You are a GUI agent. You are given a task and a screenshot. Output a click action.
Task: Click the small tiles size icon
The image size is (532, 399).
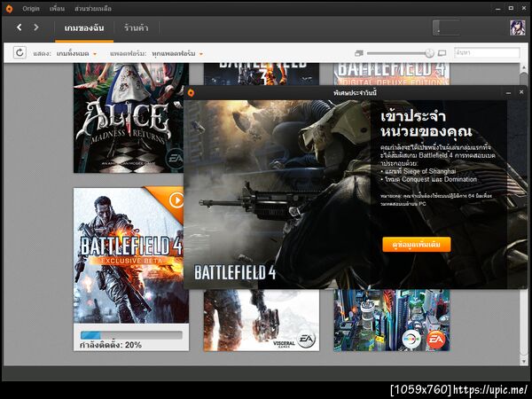point(358,53)
